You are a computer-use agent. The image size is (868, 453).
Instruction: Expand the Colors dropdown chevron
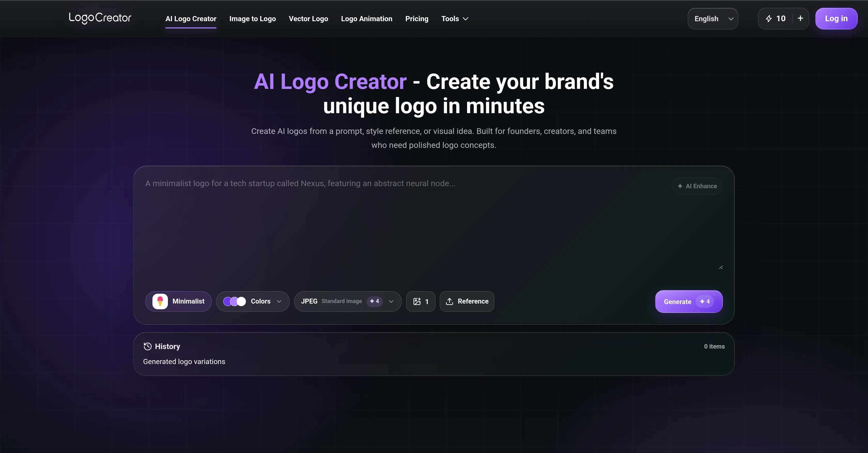(x=279, y=301)
